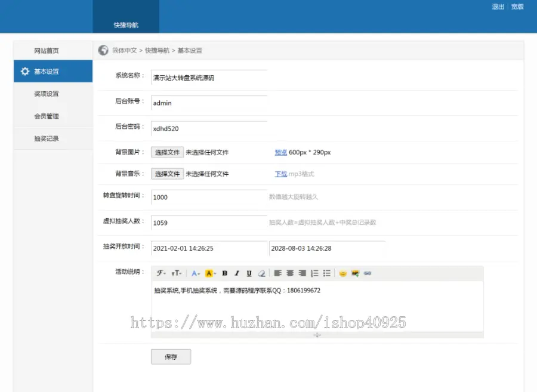Click the end time field 2028-08-03 14:26:28
This screenshot has height=392, width=537.
pyautogui.click(x=328, y=248)
